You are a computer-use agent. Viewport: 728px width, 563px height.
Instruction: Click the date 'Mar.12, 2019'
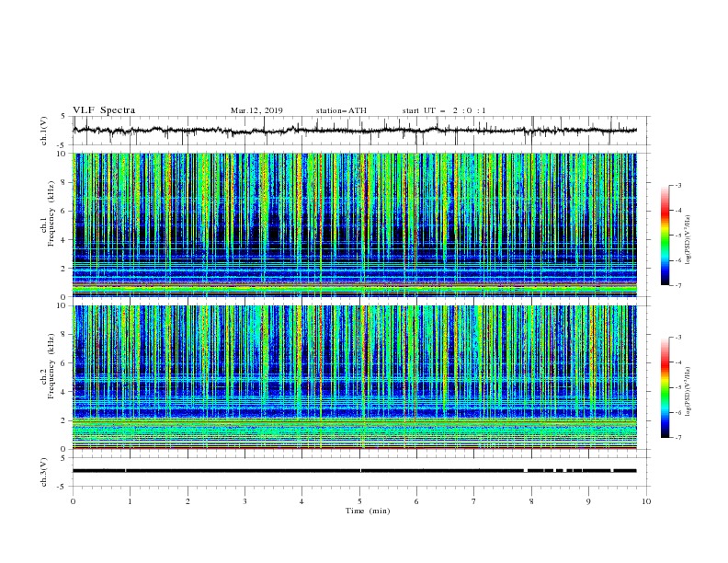point(256,110)
